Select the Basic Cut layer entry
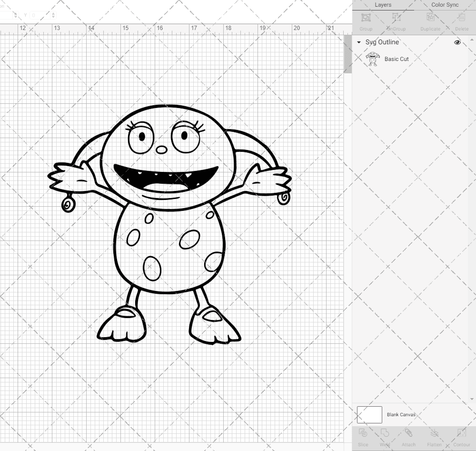Screen dimensions: 476x451 coord(397,59)
